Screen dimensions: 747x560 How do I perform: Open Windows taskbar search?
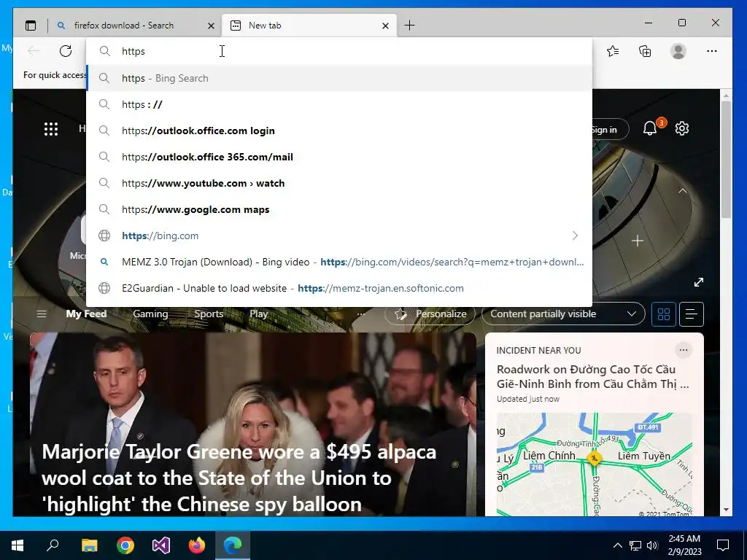click(x=53, y=545)
